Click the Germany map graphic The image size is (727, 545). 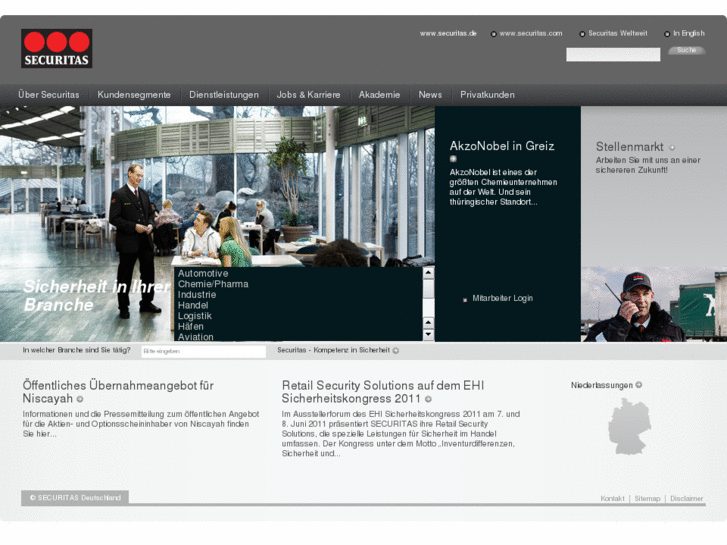(x=630, y=427)
